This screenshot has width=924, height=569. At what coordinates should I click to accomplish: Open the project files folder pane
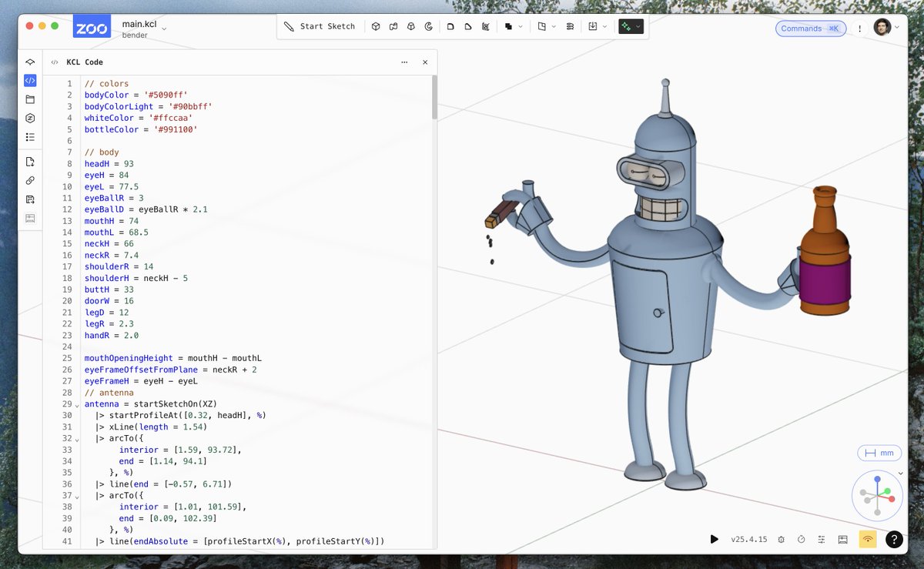click(x=30, y=99)
